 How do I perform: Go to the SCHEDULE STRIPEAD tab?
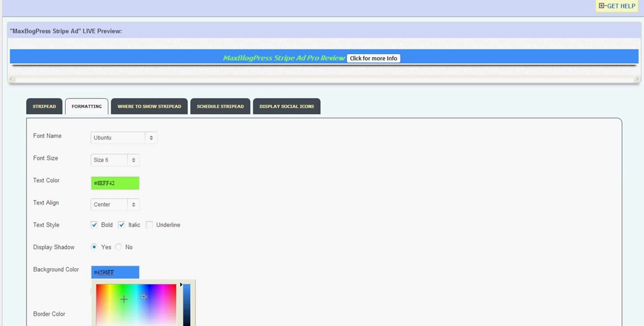(x=220, y=106)
